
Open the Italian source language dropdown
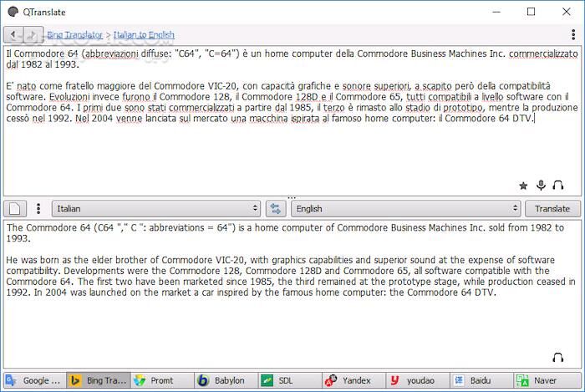(x=156, y=208)
